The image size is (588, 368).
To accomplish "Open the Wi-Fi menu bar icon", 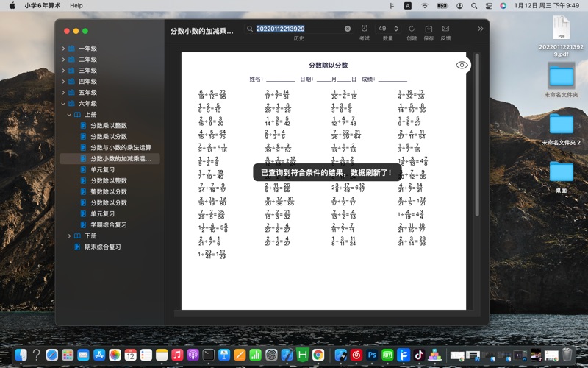I will tap(425, 5).
